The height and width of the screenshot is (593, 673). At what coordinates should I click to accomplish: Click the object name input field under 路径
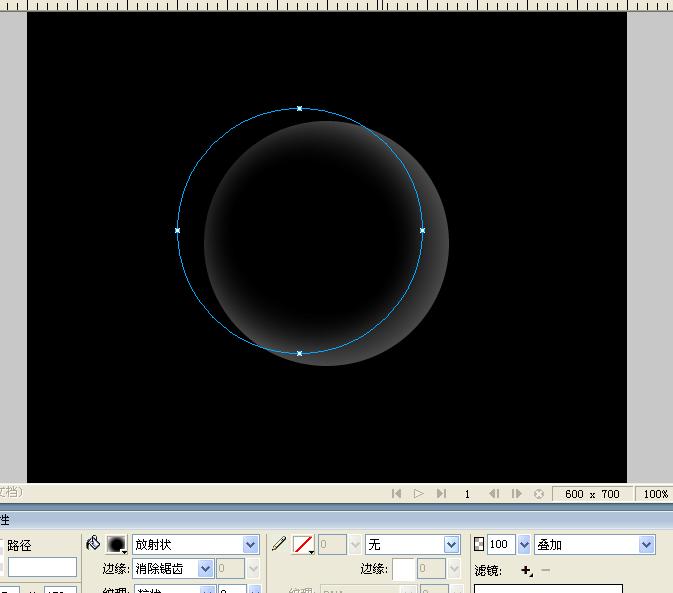(42, 567)
